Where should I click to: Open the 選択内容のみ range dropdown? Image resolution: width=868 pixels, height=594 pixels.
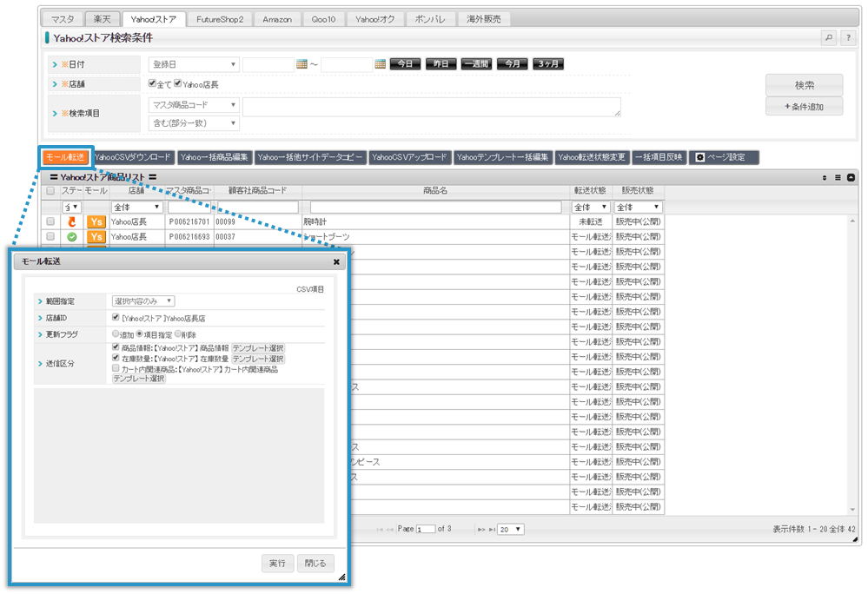pyautogui.click(x=143, y=301)
